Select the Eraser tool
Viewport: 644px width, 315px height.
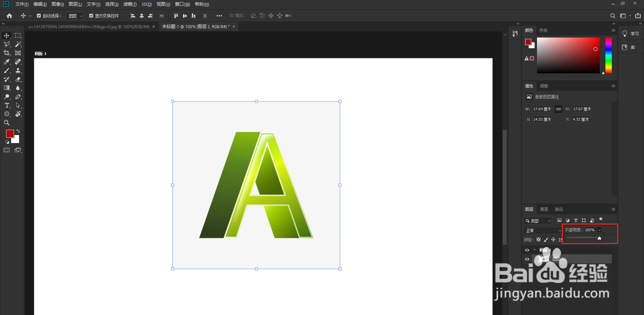(18, 79)
